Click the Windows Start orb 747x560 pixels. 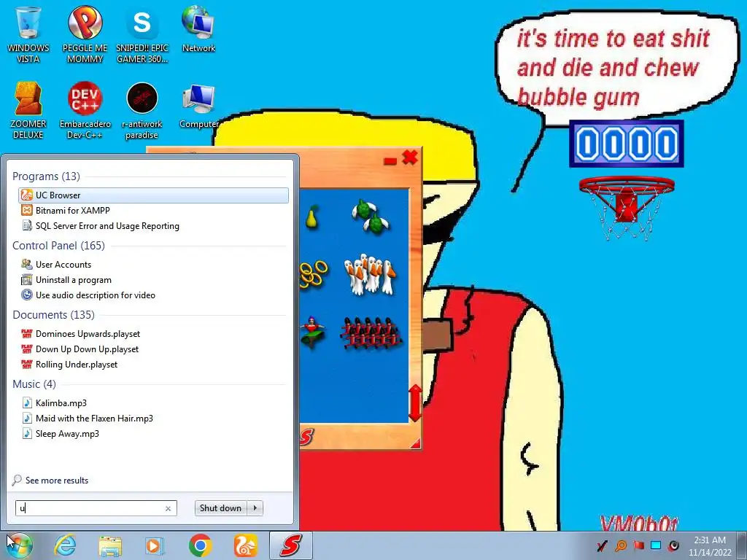(x=20, y=545)
